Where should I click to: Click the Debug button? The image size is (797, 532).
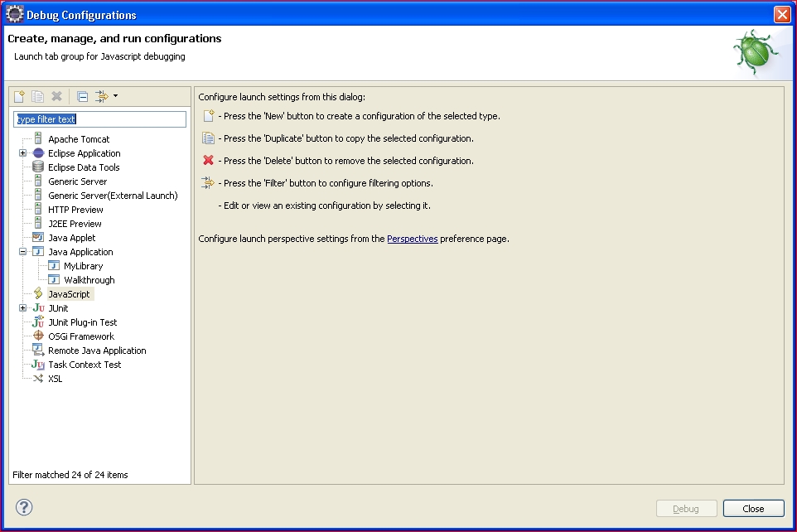(x=686, y=509)
